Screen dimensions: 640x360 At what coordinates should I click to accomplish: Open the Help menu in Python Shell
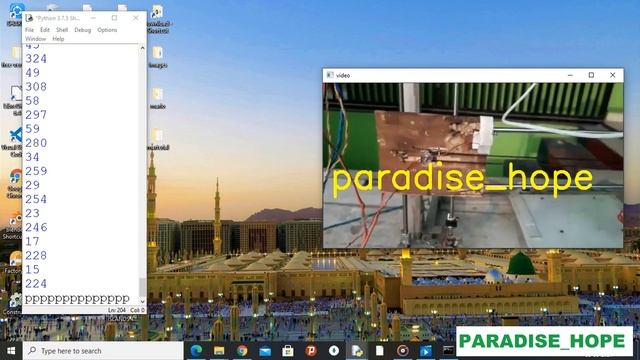click(58, 39)
